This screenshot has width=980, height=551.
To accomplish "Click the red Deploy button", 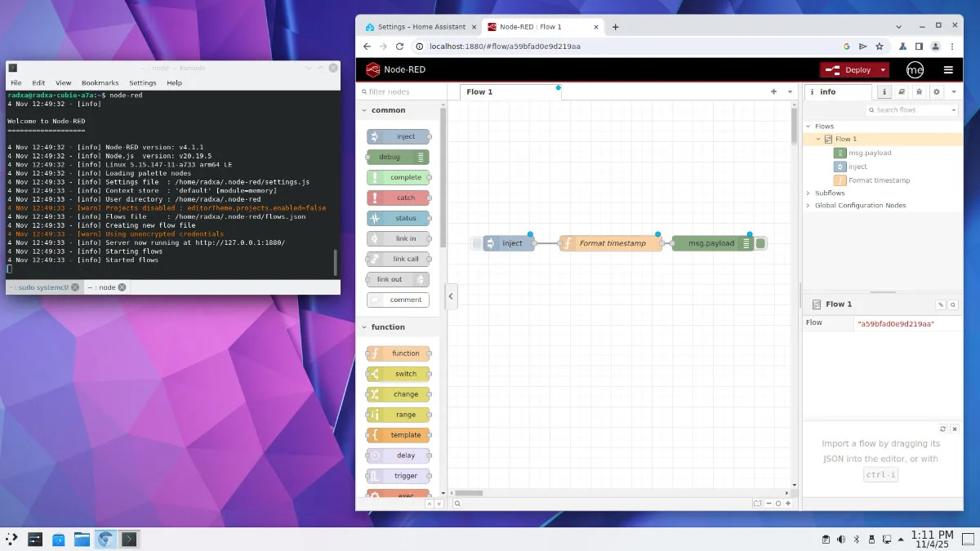I will click(x=849, y=70).
